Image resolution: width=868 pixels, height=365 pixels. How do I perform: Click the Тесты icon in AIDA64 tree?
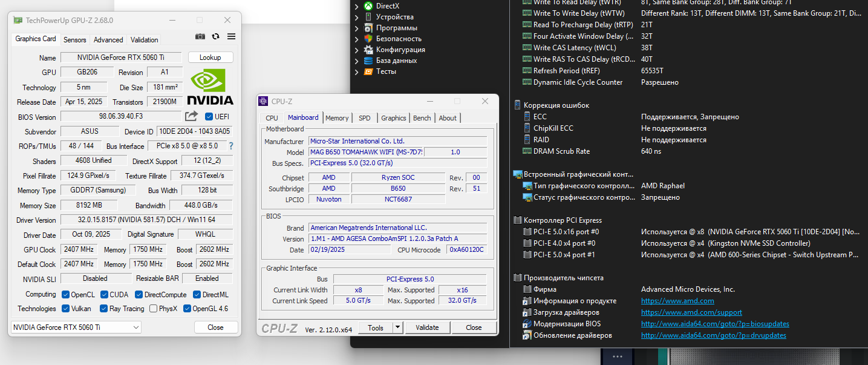pyautogui.click(x=368, y=71)
